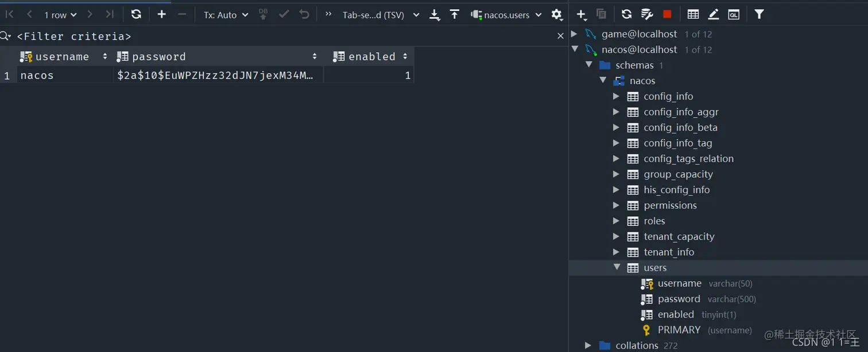Screen dimensions: 868x352
Task: Show more toolbar actions via the double chevron
Action: [x=328, y=14]
